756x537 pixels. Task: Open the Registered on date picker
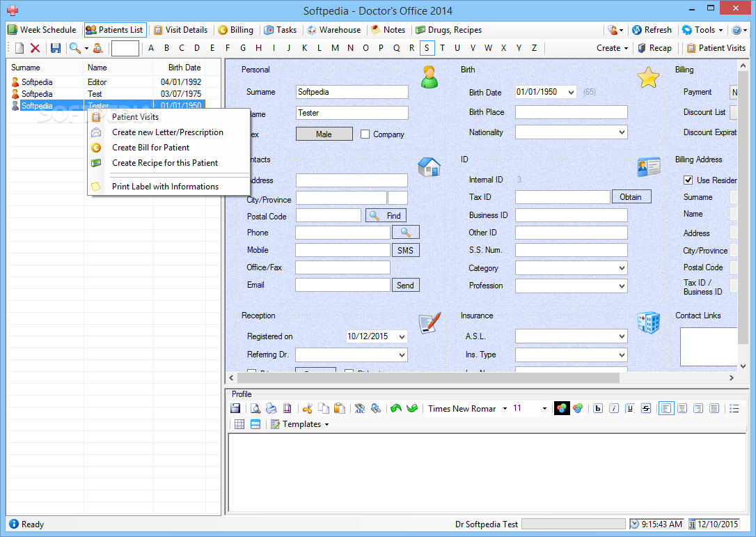click(x=402, y=337)
